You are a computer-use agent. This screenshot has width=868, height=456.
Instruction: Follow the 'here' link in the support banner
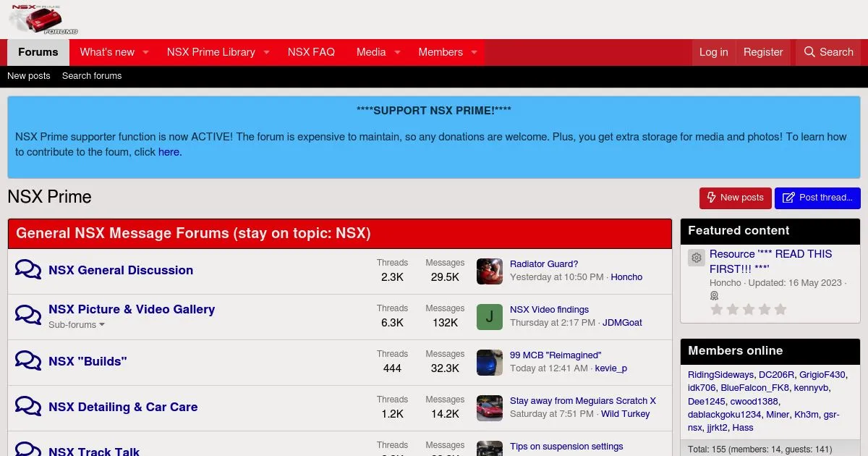point(169,152)
